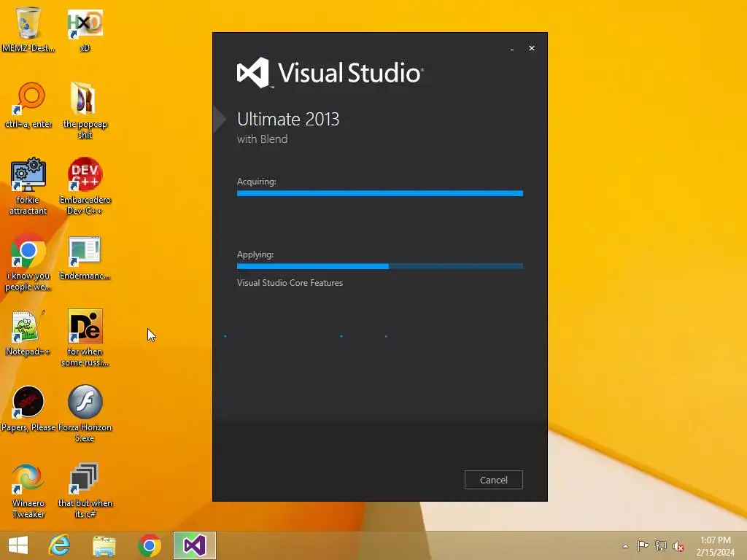Click the Acquiring progress bar
Screen dimensions: 747x560
point(379,193)
